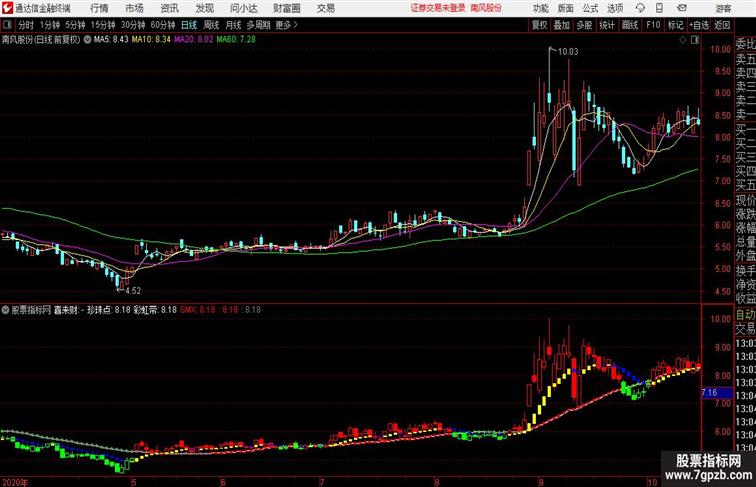Screen dimensions: 756x487
Task: Click the MA20: 8.02 label
Action: click(193, 40)
